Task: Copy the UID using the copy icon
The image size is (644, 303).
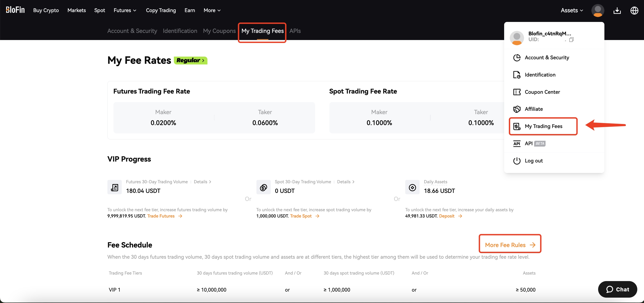Action: tap(572, 40)
